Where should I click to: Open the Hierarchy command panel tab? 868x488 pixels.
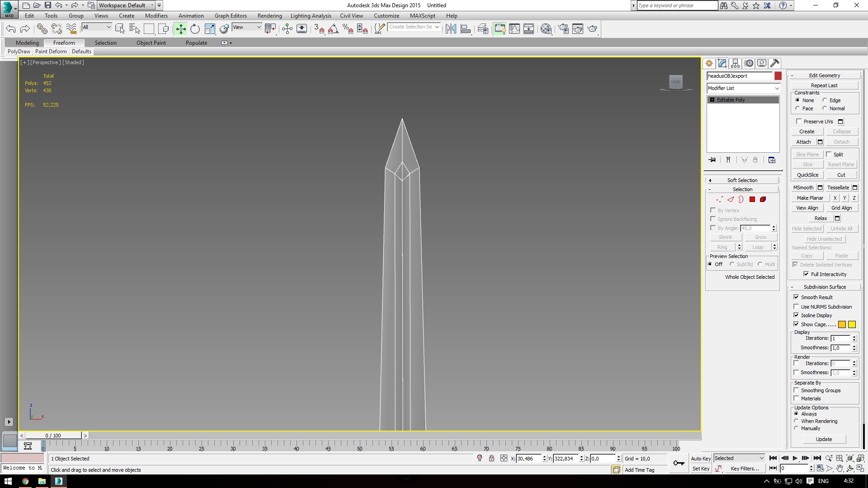(x=736, y=63)
